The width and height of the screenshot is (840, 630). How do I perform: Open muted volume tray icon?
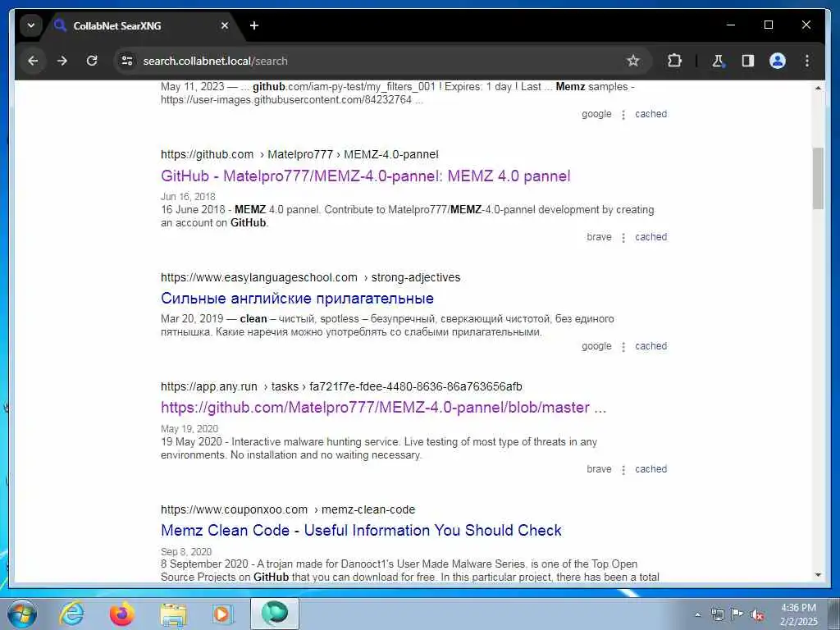[757, 614]
